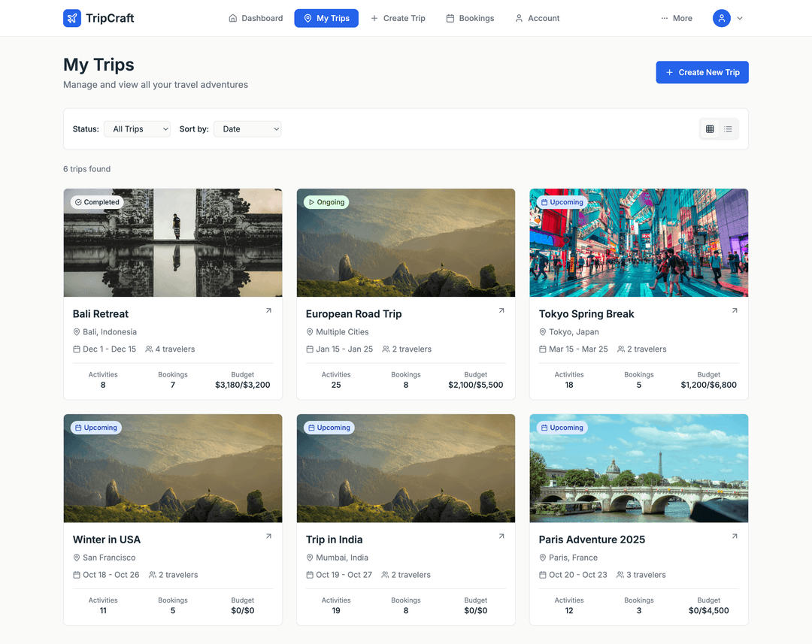Click the TripCraft logo icon
812x644 pixels.
point(71,17)
